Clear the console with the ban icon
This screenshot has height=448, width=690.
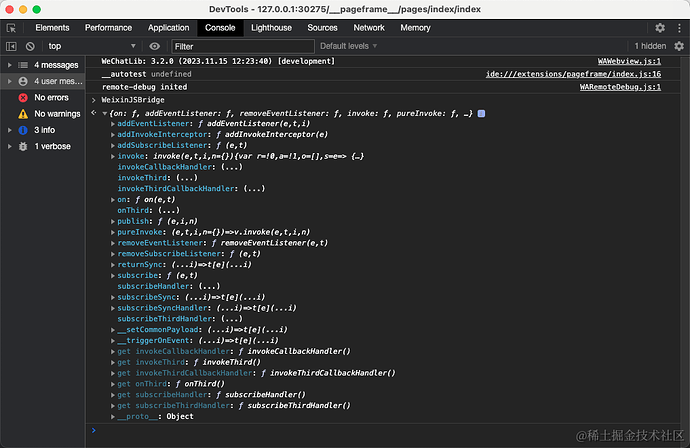(30, 46)
